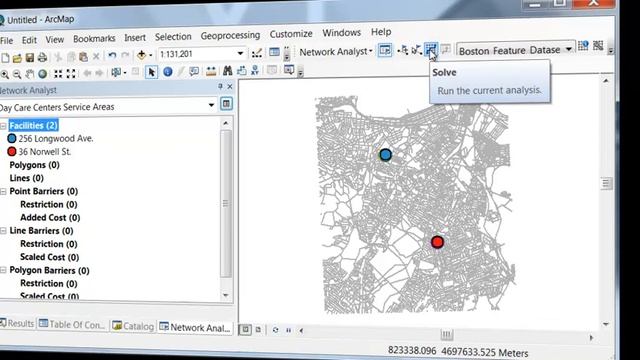
Task: Open the Boston Feature Dataset network dropdown
Action: (569, 49)
